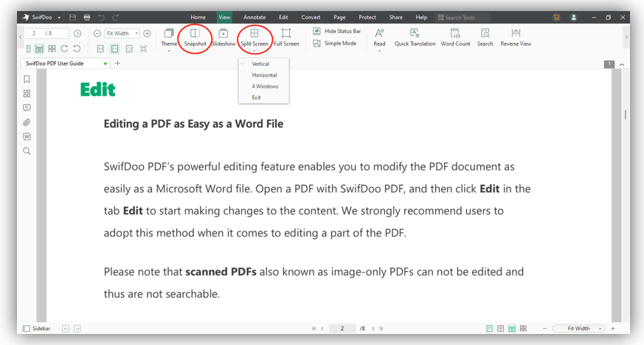
Task: Open the Comments panel in the sidebar
Action: tap(27, 108)
